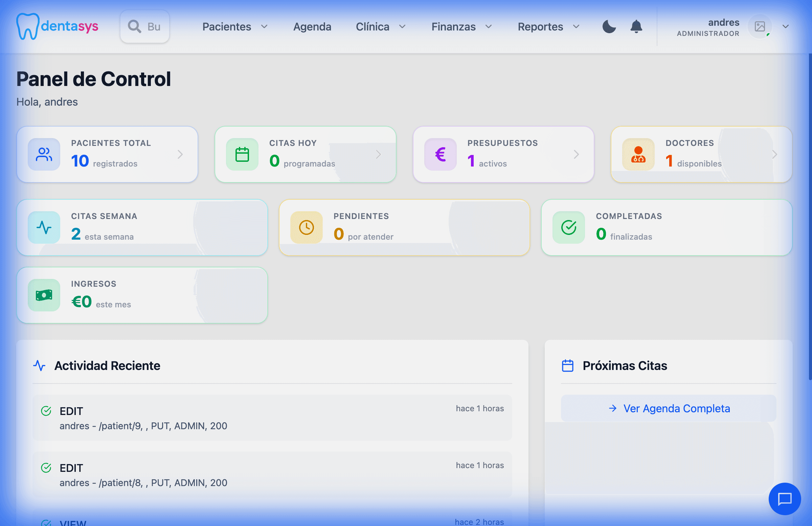812x526 pixels.
Task: Click the Presupuestos euro icon
Action: pyautogui.click(x=440, y=154)
